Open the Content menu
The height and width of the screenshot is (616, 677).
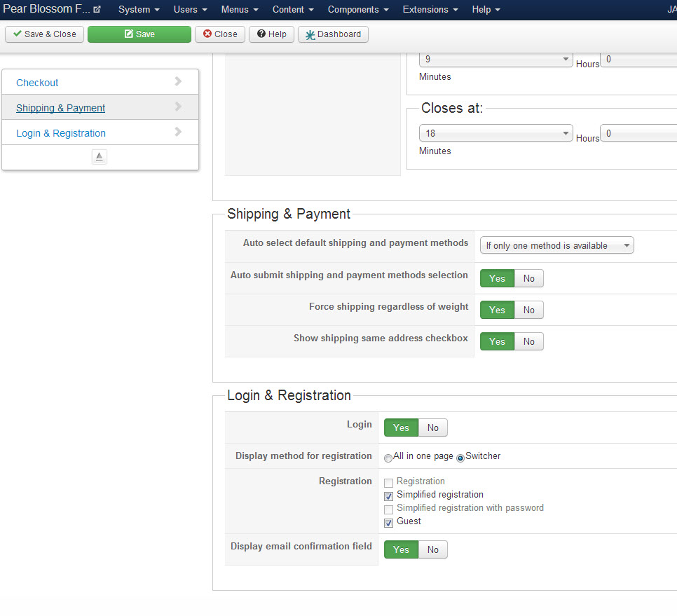click(293, 10)
